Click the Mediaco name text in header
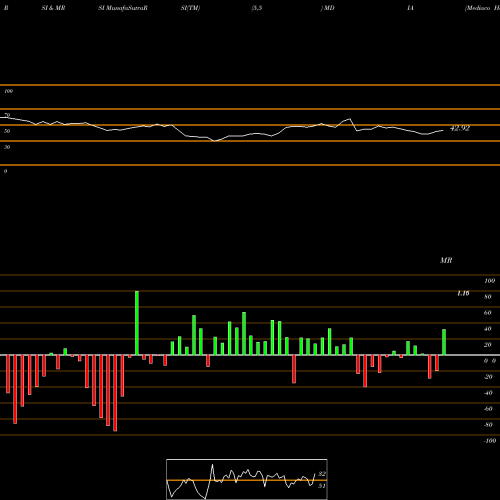The height and width of the screenshot is (500, 500). [478, 8]
